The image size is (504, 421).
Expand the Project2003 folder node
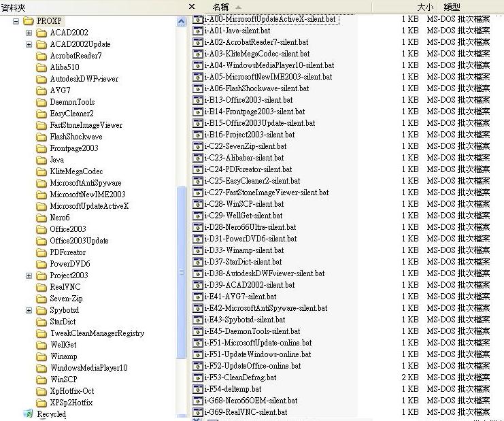point(29,275)
